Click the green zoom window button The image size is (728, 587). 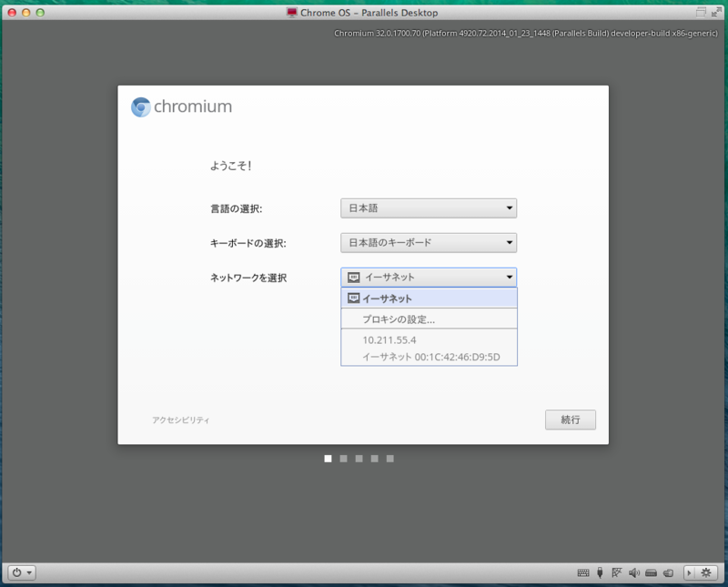tap(40, 13)
